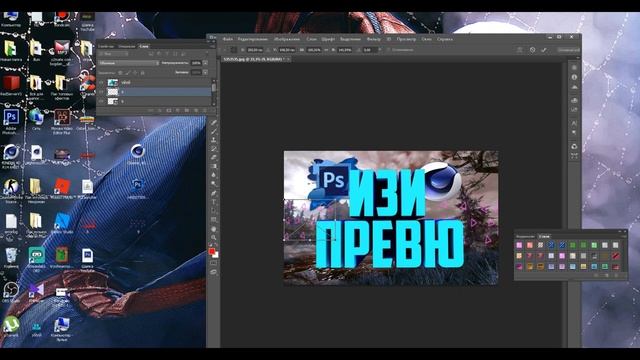Create a new layer in Layers panel

pos(196,110)
